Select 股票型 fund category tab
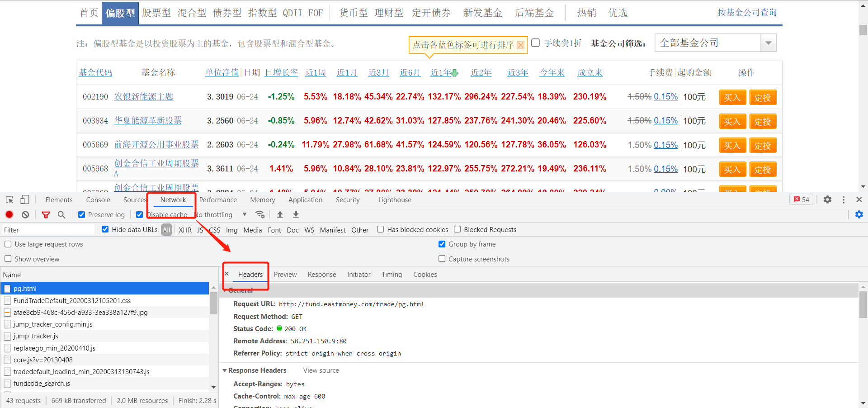 point(156,13)
